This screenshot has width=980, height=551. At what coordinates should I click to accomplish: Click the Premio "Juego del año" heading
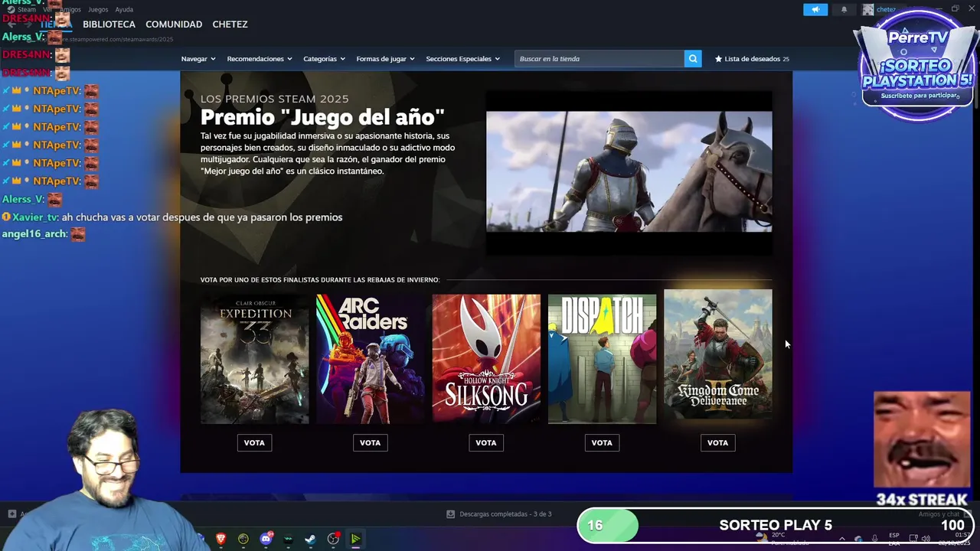(x=322, y=117)
